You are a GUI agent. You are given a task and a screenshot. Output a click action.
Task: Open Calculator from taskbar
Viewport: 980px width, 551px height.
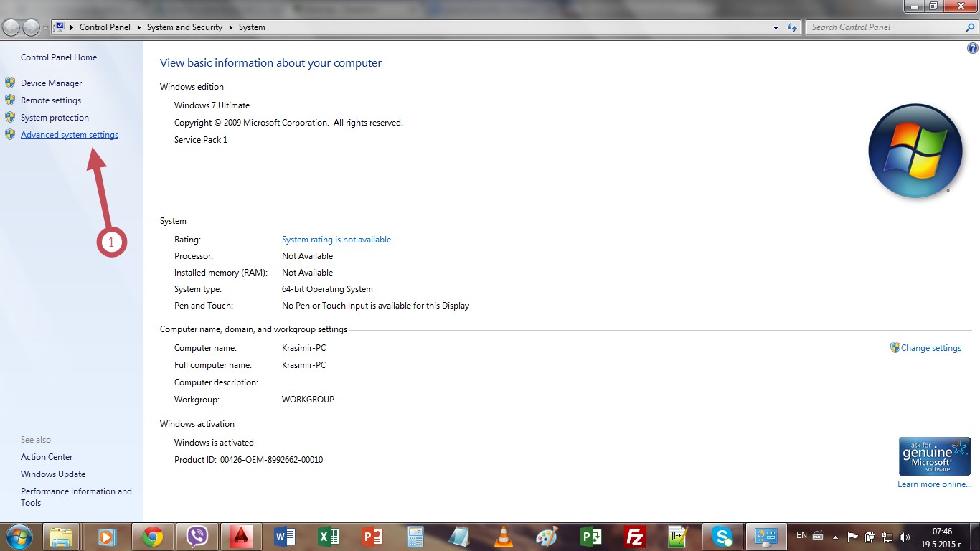click(x=415, y=537)
